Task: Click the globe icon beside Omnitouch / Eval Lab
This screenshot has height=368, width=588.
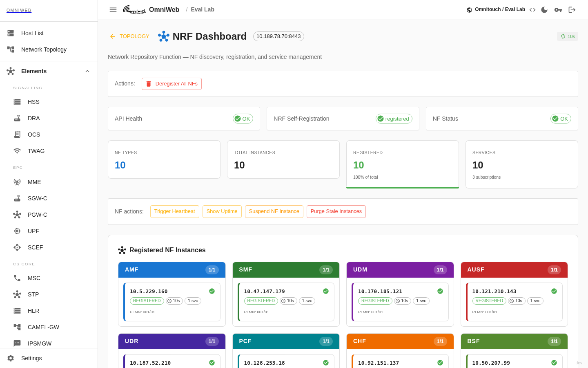Action: [x=470, y=10]
